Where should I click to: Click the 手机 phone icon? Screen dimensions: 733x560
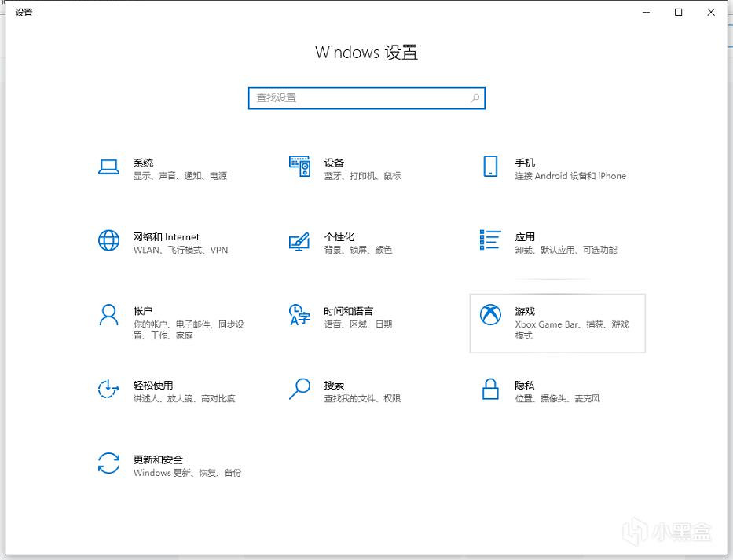(x=490, y=167)
